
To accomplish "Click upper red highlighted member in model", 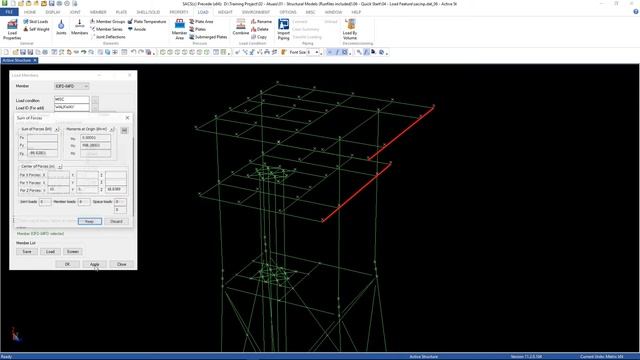I will (401, 133).
